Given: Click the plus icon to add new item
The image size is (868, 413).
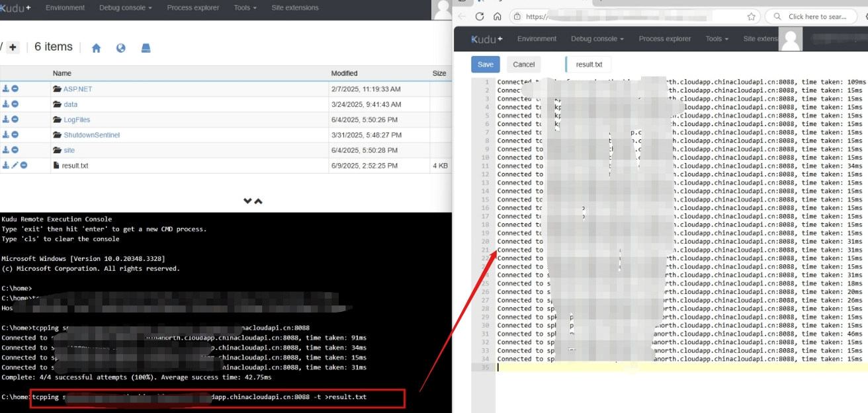Looking at the screenshot, I should [x=12, y=46].
